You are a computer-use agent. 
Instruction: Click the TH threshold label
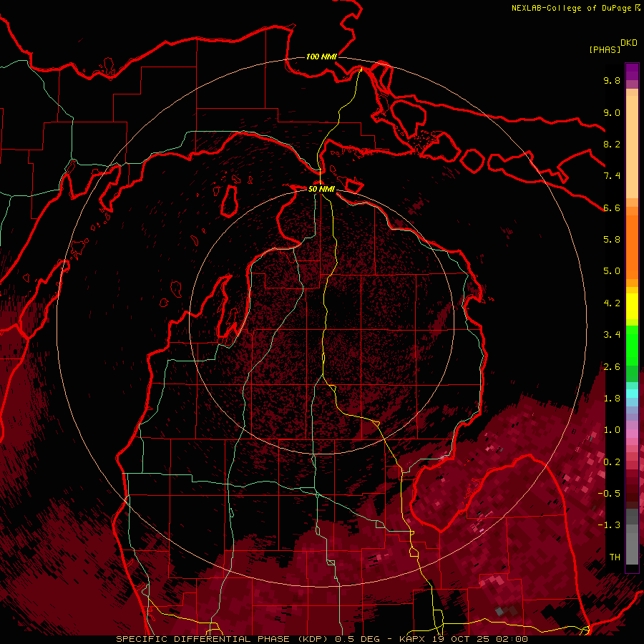[615, 557]
